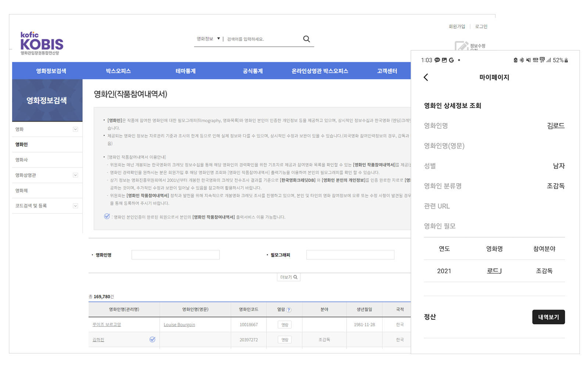This screenshot has height=368, width=588.
Task: Click the 열람 help question mark icon
Action: pos(289,310)
